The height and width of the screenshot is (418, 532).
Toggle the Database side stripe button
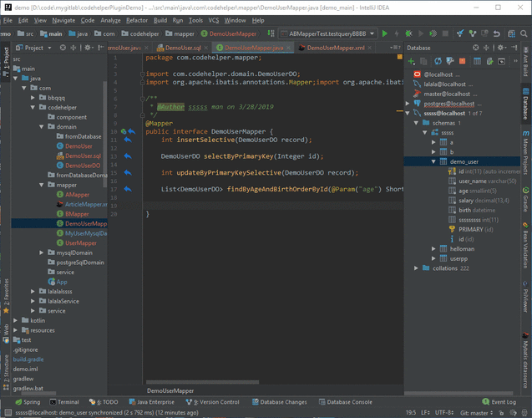click(525, 104)
